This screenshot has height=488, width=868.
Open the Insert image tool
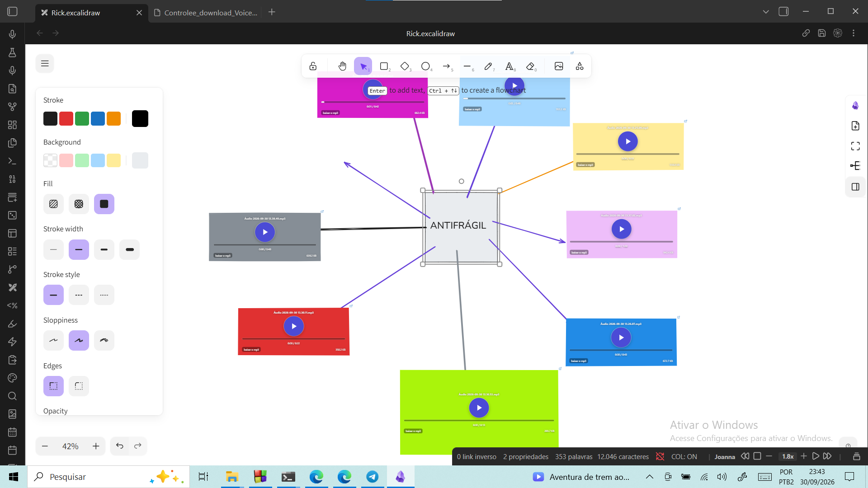tap(559, 66)
